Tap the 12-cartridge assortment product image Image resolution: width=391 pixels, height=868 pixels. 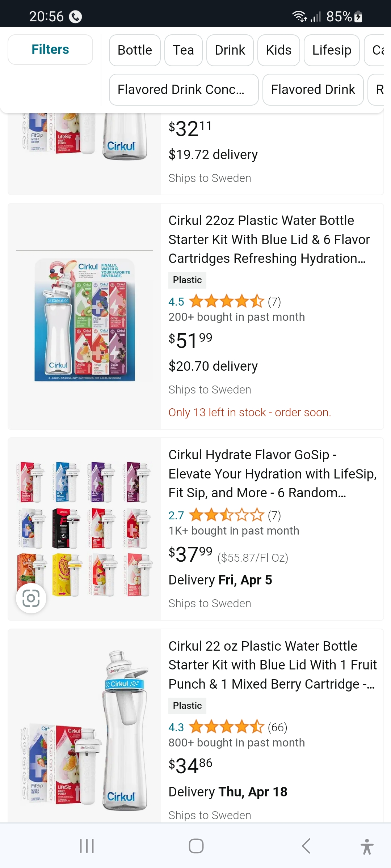[x=84, y=529]
